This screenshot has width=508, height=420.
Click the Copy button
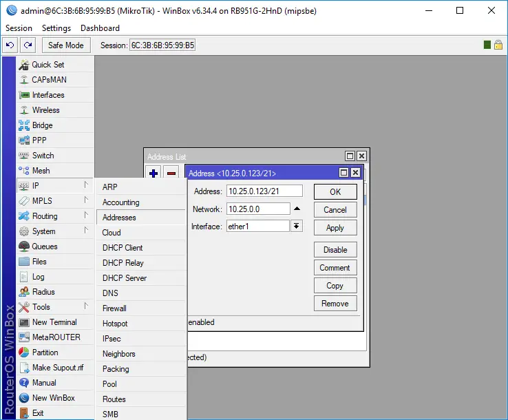pos(335,286)
